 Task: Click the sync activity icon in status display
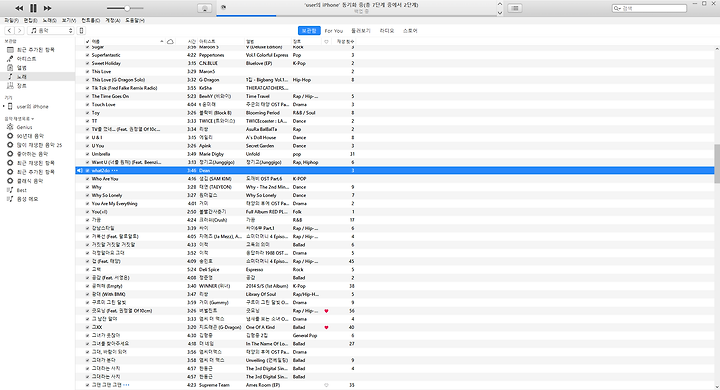pos(224,7)
